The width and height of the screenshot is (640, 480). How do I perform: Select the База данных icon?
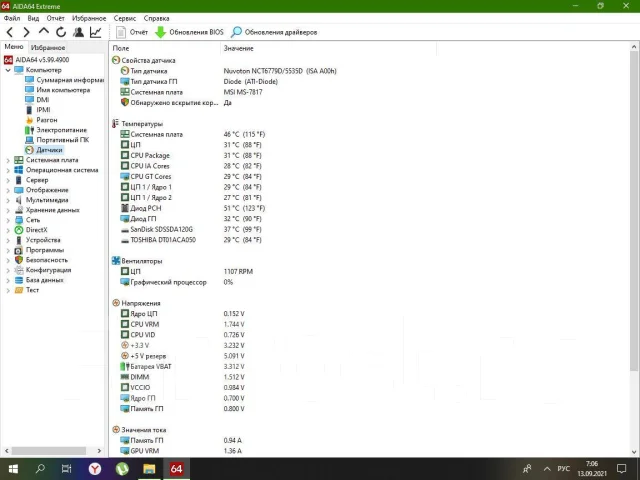point(19,280)
